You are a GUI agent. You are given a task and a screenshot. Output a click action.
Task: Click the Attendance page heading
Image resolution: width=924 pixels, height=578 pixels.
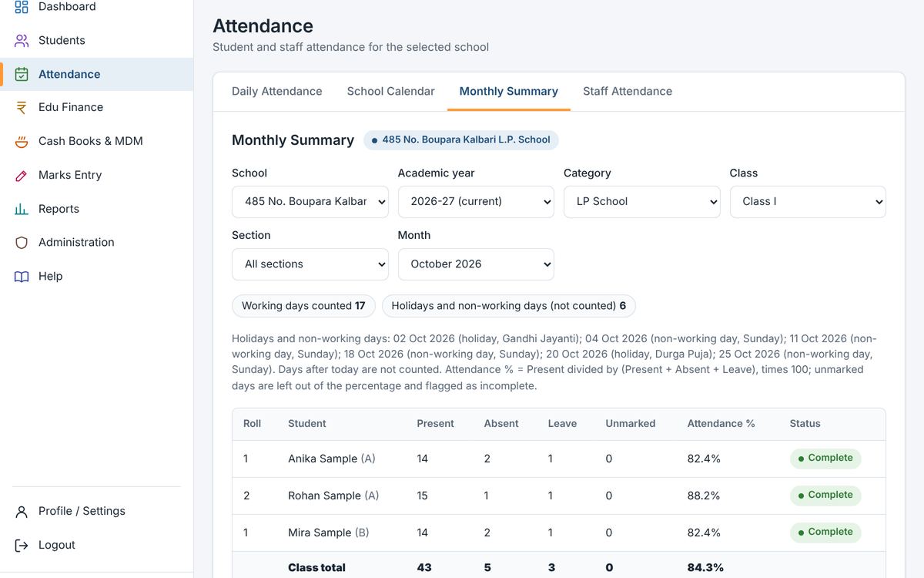coord(263,26)
